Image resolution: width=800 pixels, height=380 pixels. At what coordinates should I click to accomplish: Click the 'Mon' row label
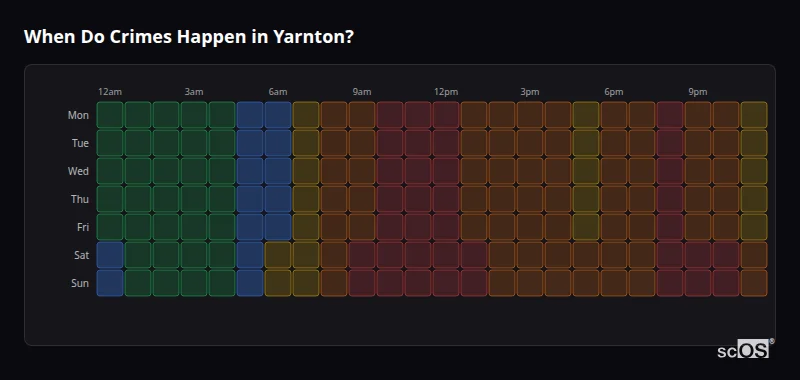[x=78, y=115]
